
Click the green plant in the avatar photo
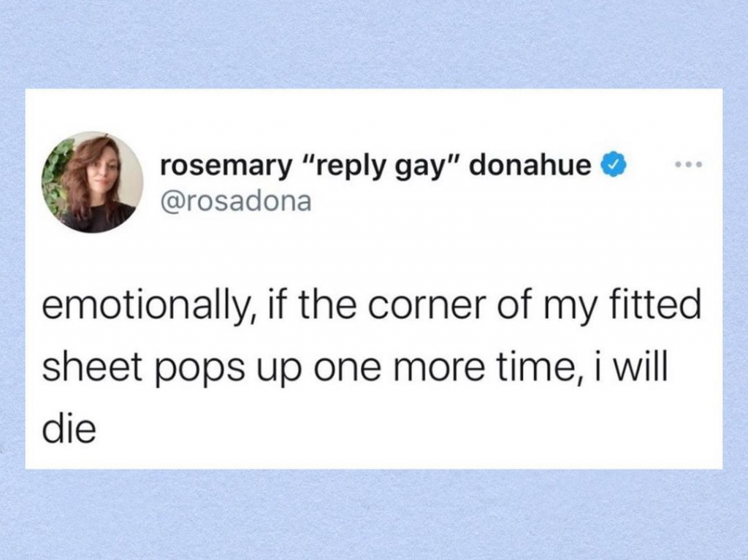pyautogui.click(x=55, y=175)
